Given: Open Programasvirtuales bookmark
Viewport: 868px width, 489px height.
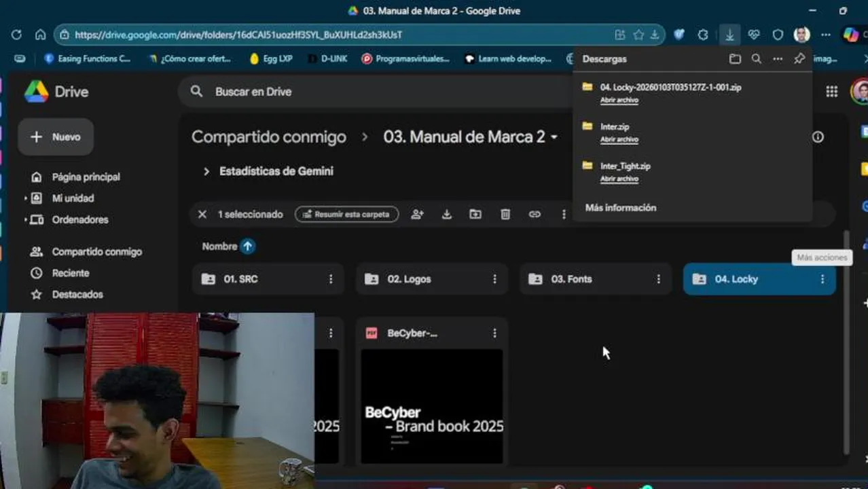Looking at the screenshot, I should (405, 59).
